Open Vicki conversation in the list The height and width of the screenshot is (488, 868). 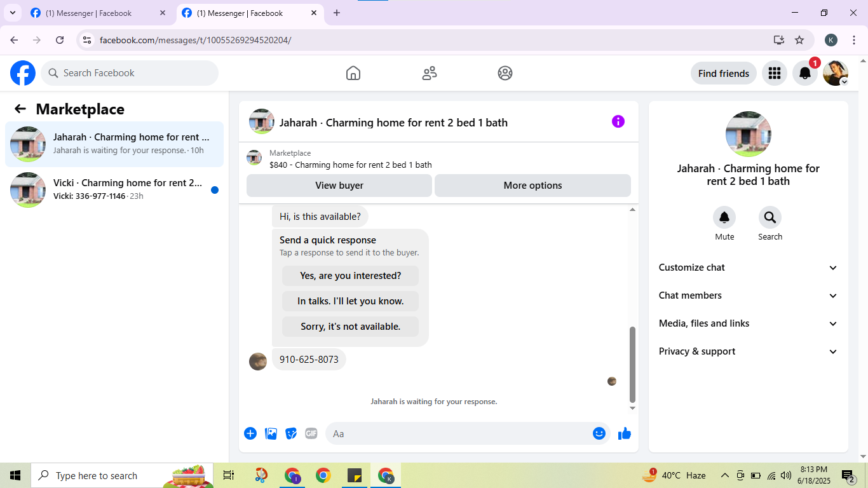click(114, 190)
